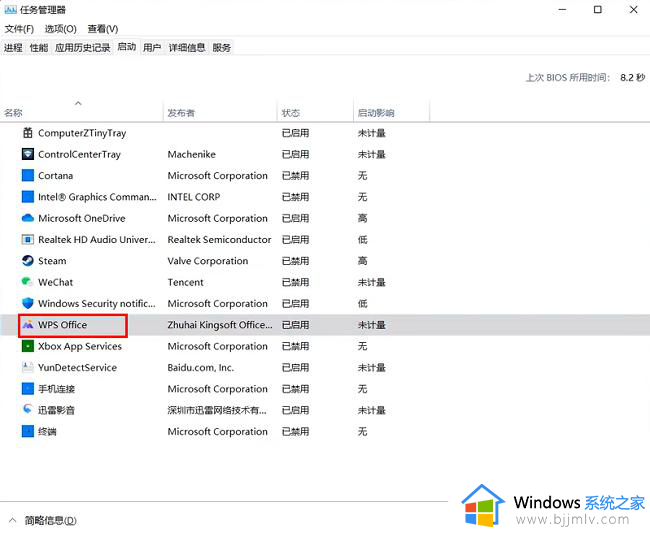
Task: Click WPS Office's 已启用 status cell
Action: pyautogui.click(x=296, y=325)
